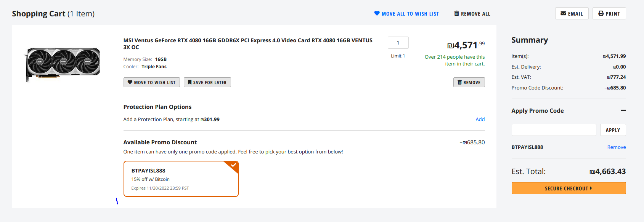
Task: Click the trash icon beside Remove All
Action: click(x=456, y=13)
